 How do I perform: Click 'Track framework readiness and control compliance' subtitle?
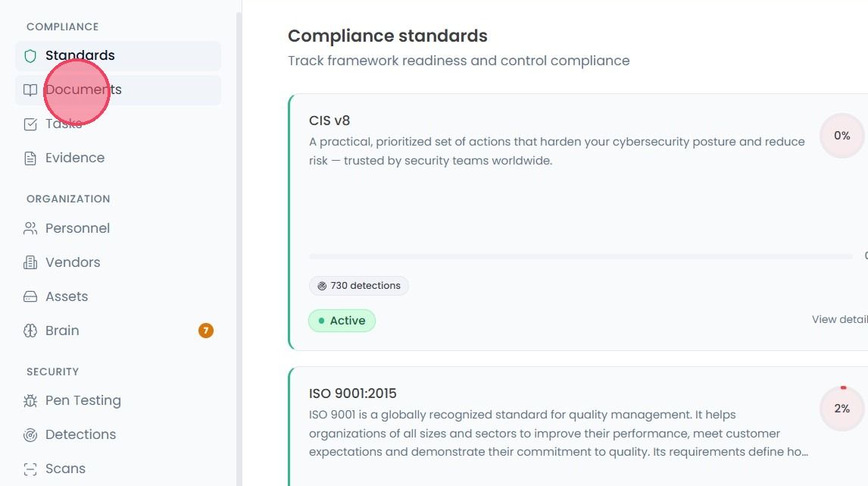[x=458, y=61]
